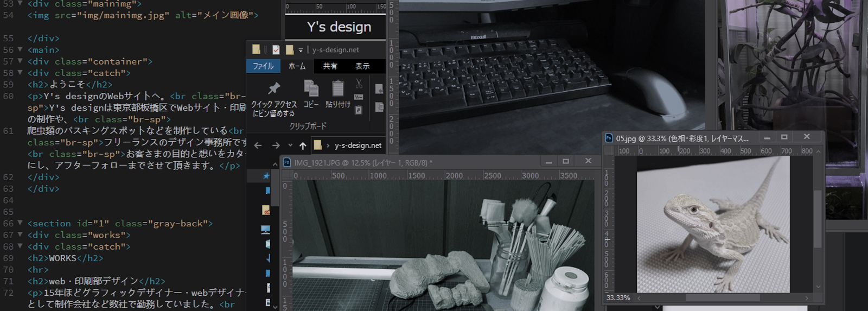
Task: Select the This PC monitor icon in navigation pane
Action: pyautogui.click(x=265, y=230)
